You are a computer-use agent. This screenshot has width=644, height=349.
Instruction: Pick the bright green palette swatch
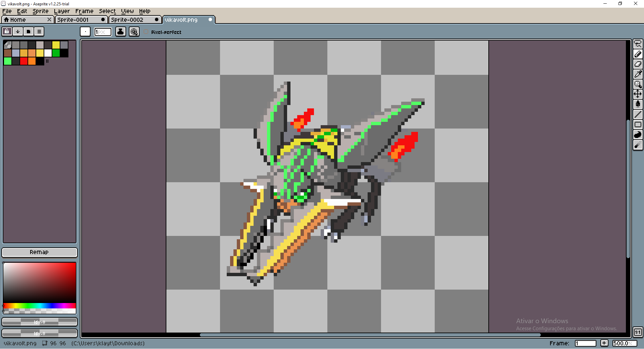(x=8, y=61)
